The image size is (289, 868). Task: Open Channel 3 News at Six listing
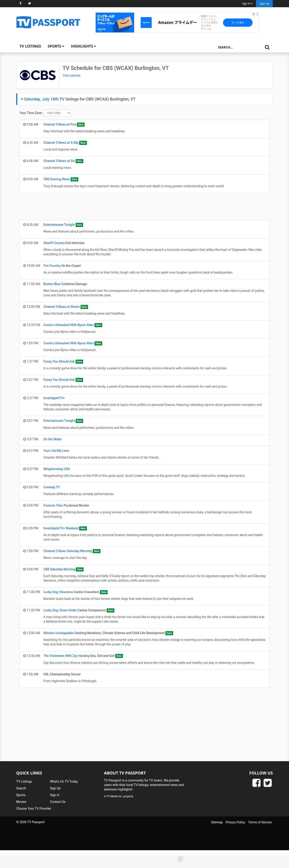tap(59, 161)
